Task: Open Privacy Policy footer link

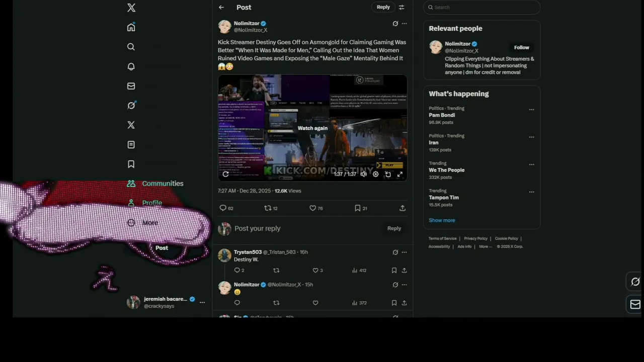Action: pyautogui.click(x=476, y=238)
